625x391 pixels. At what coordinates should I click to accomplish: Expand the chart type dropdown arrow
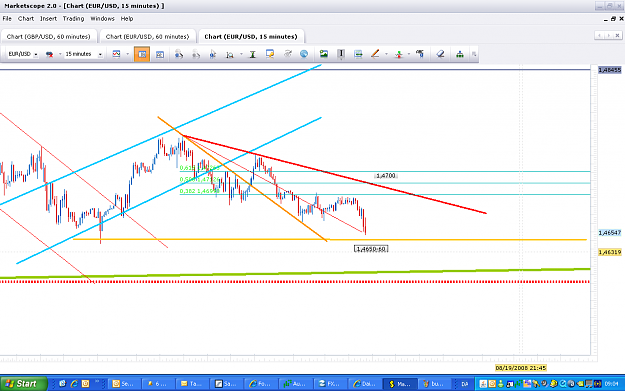128,54
